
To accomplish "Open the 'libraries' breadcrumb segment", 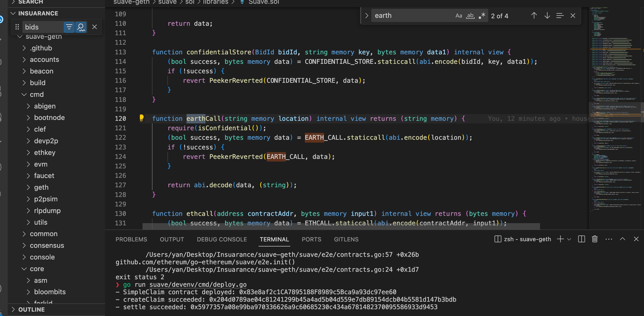I will 215,2.
